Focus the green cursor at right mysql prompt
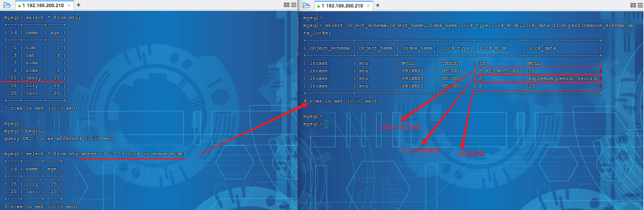Image resolution: width=644 pixels, height=210 pixels. (x=326, y=124)
